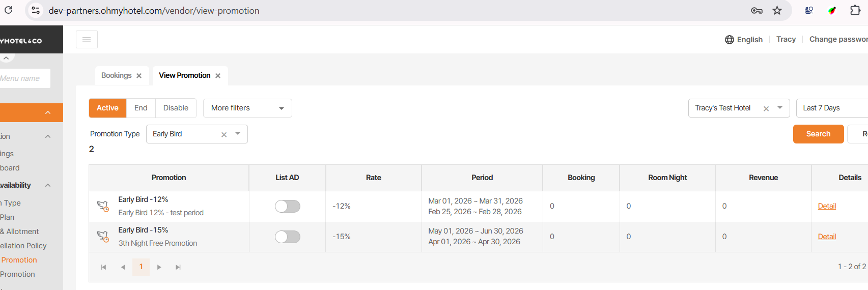Close the Bookings tab
This screenshot has height=290, width=868.
click(139, 76)
